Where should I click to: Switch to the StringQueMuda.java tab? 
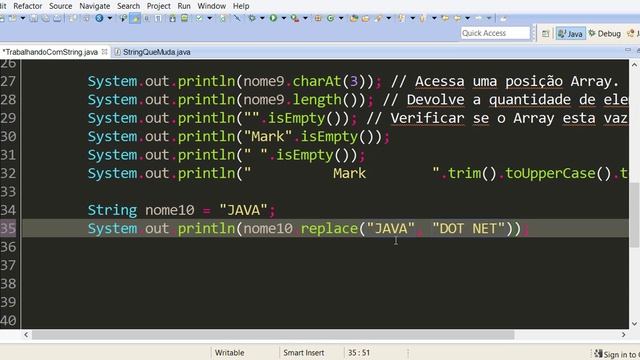pos(152,52)
